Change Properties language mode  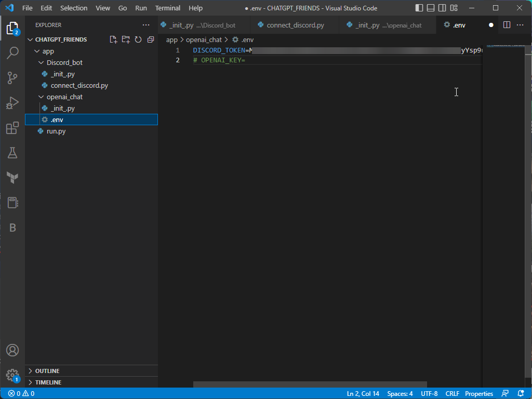pos(478,394)
